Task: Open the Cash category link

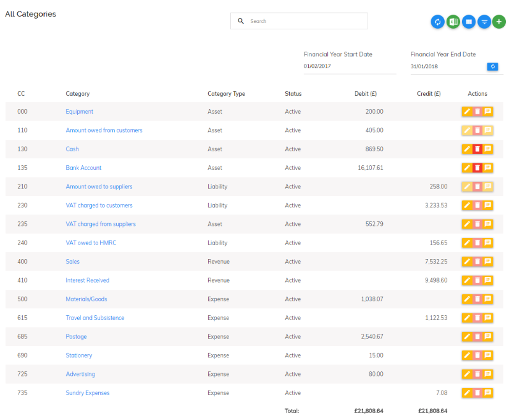Action: (72, 149)
